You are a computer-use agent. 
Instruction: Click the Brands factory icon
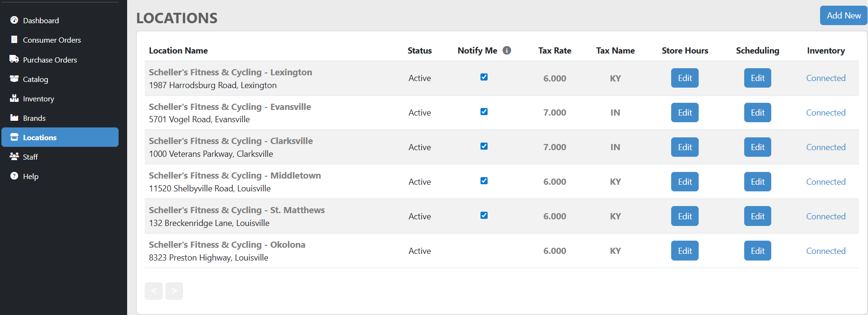click(x=14, y=118)
